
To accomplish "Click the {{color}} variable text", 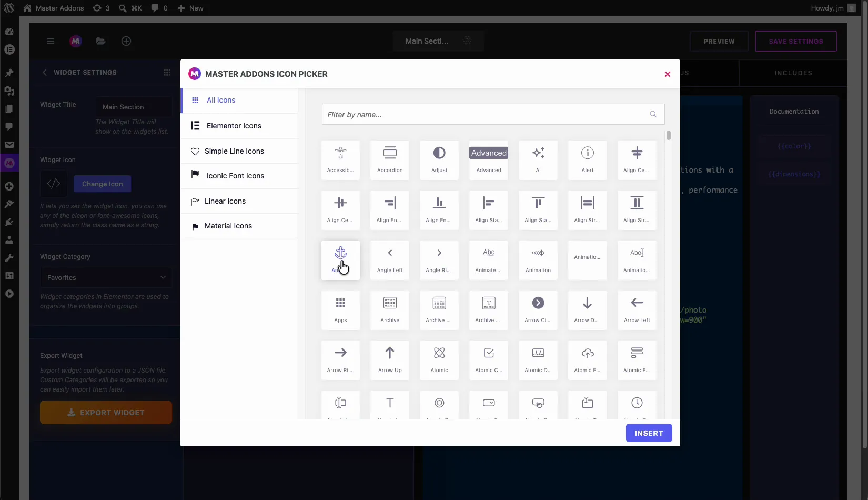I will pyautogui.click(x=794, y=146).
